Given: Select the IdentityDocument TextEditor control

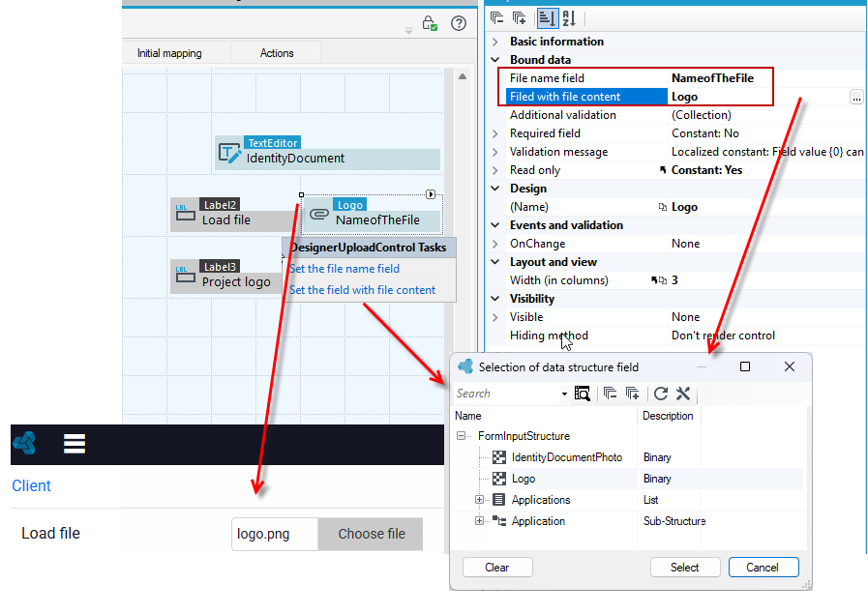Looking at the screenshot, I should 327,152.
